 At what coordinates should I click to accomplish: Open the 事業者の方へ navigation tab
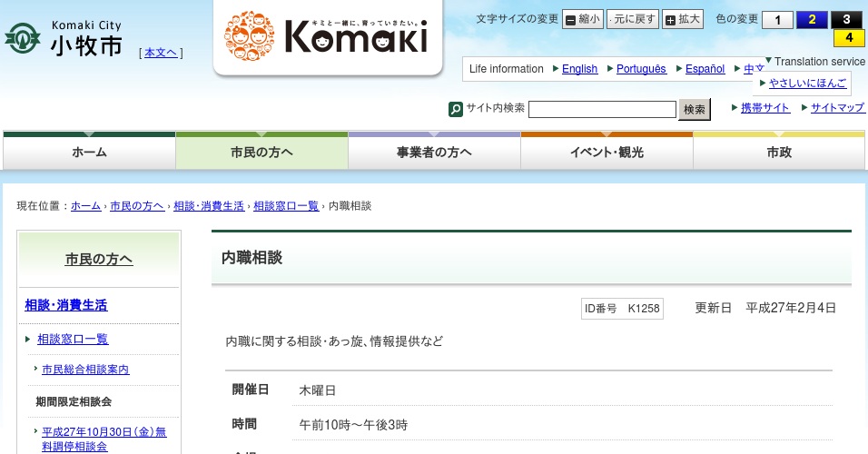click(x=434, y=153)
